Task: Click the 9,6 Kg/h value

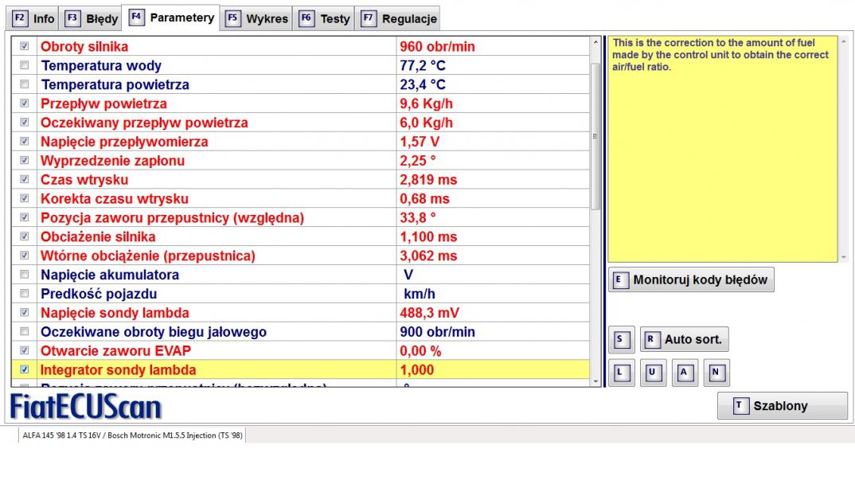Action: (x=427, y=104)
